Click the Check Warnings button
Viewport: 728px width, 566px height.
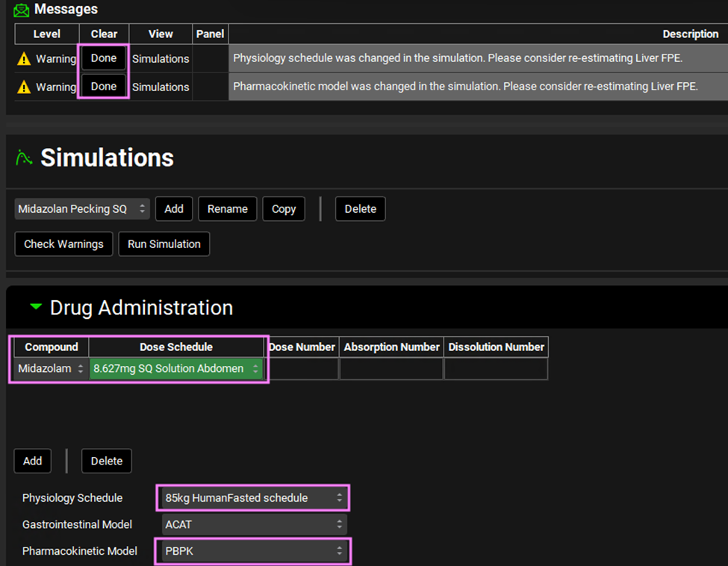tap(63, 244)
